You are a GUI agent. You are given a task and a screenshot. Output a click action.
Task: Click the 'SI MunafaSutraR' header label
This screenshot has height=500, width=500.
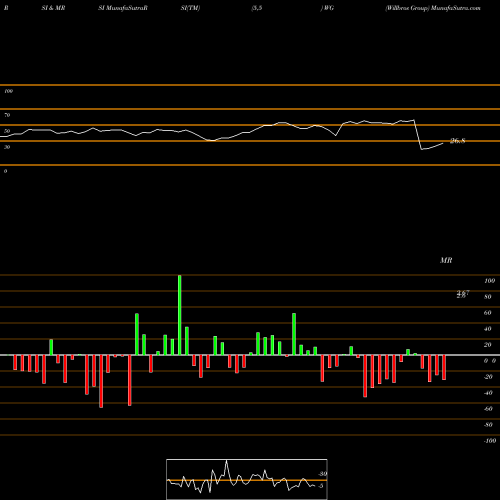[x=123, y=8]
